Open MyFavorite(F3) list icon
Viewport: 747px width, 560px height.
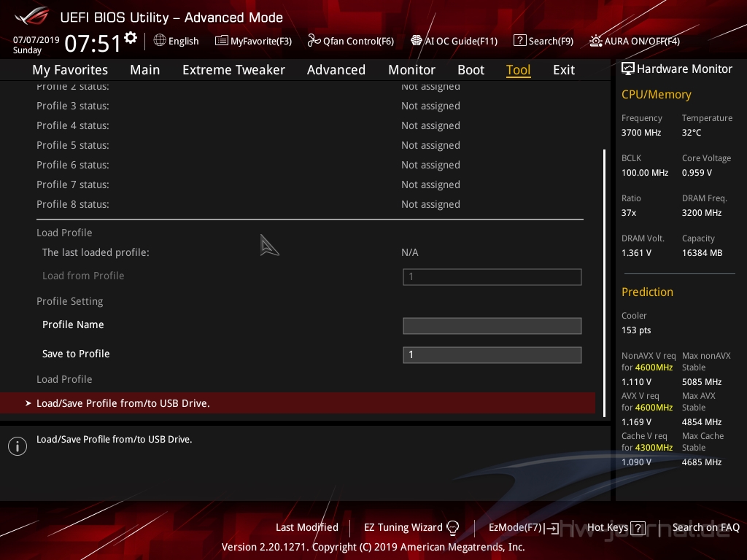(222, 41)
